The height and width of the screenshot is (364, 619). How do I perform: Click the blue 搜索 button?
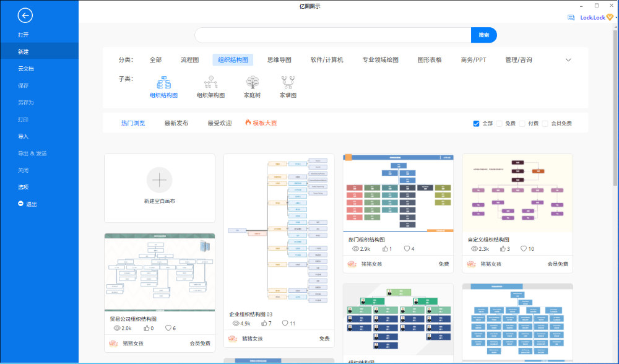[x=483, y=35]
